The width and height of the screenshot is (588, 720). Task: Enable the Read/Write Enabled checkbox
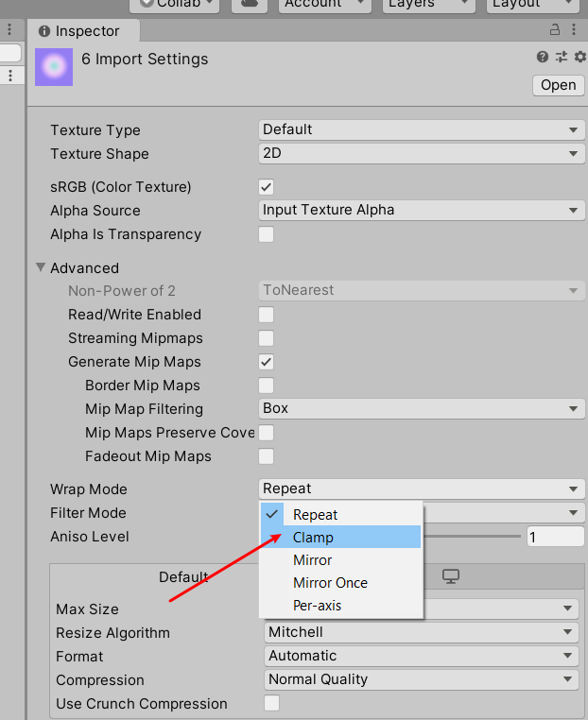click(266, 315)
